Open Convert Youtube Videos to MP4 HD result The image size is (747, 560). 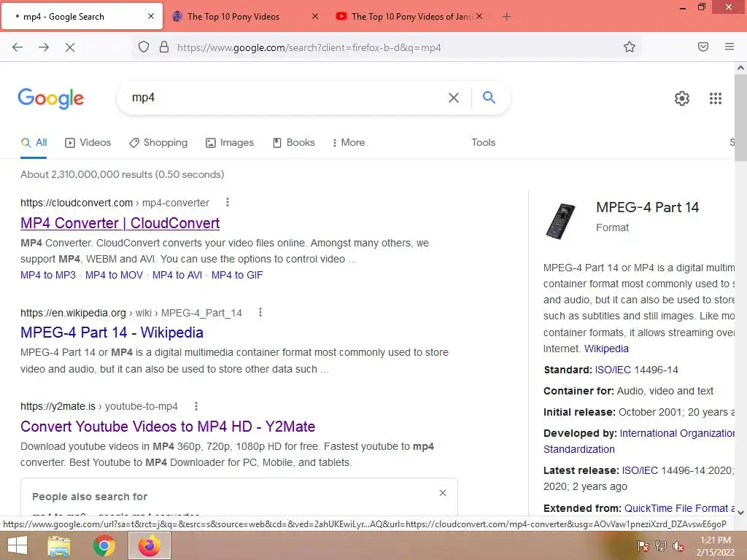168,426
